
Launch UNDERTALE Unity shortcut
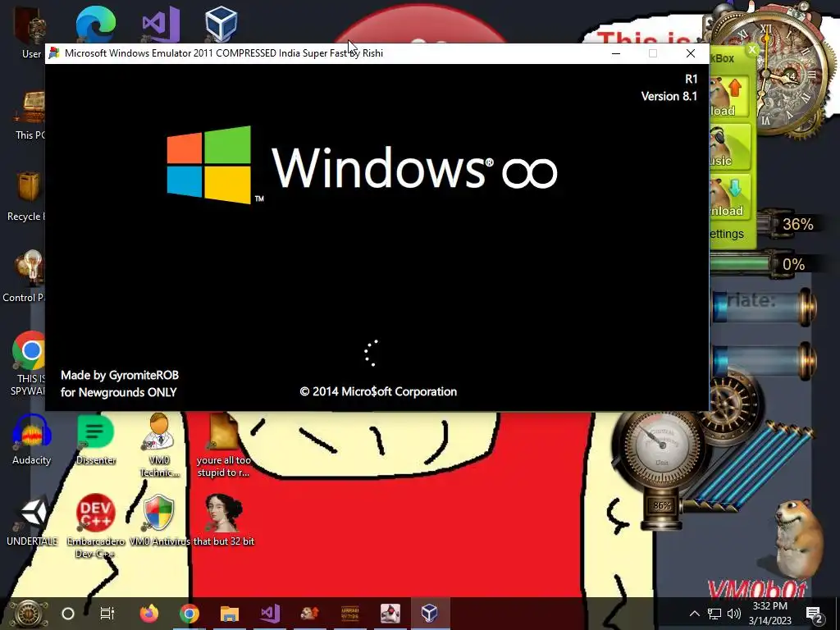click(32, 519)
